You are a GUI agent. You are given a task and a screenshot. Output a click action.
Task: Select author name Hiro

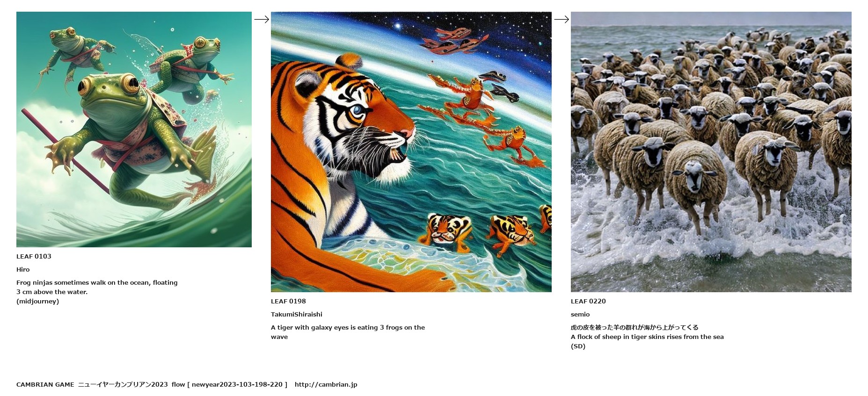(23, 269)
